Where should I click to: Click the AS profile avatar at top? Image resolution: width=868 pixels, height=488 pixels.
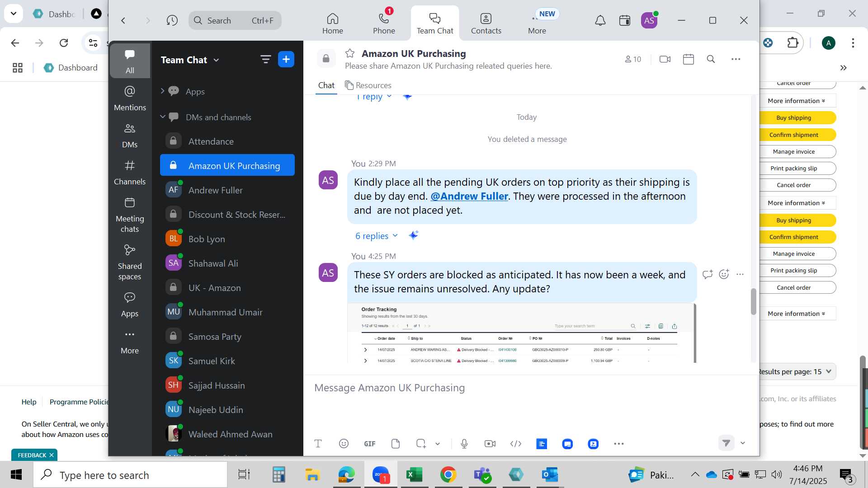pos(649,20)
